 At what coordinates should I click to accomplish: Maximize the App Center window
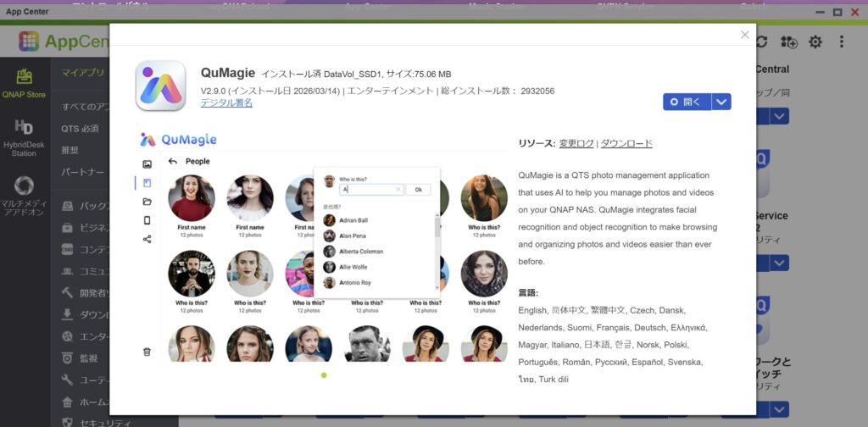[837, 12]
